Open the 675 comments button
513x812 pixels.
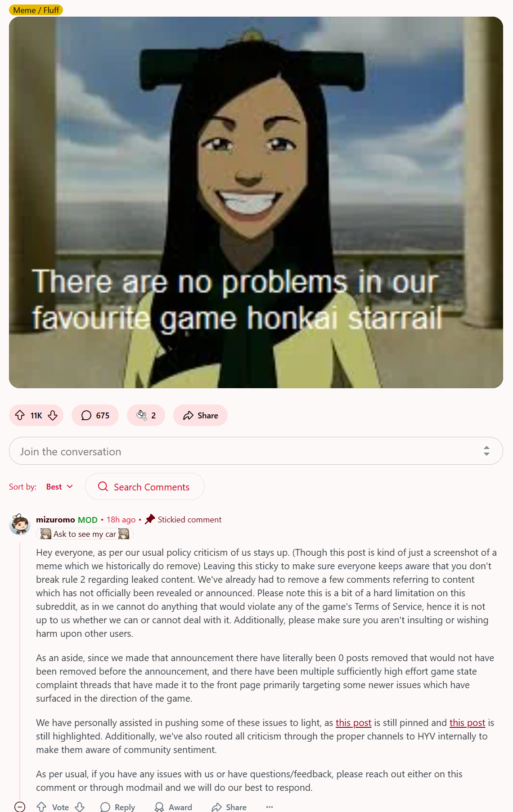coord(95,415)
